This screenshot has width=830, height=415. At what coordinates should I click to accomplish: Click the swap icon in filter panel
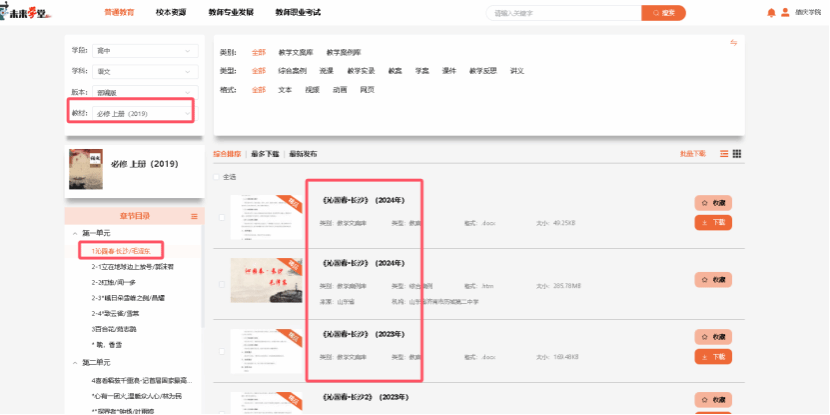(733, 42)
